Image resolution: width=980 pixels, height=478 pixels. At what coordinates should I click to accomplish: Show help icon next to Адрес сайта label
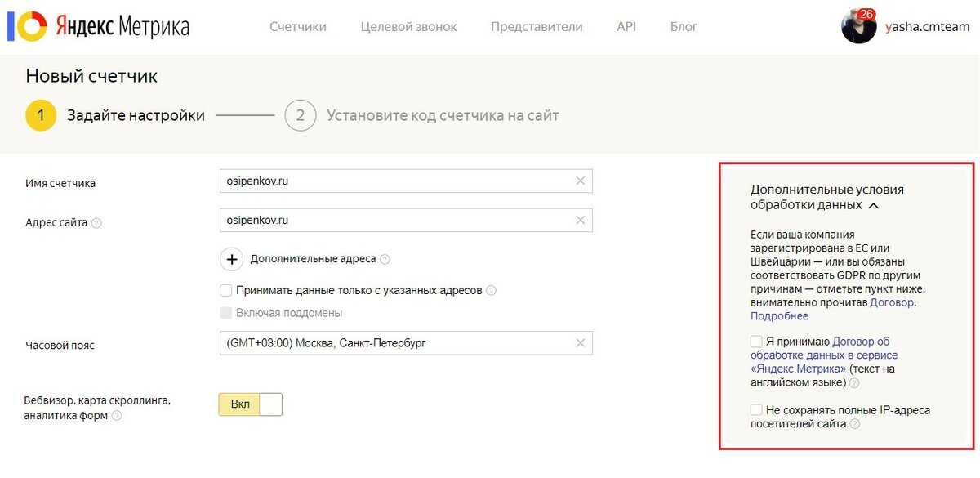pos(96,222)
